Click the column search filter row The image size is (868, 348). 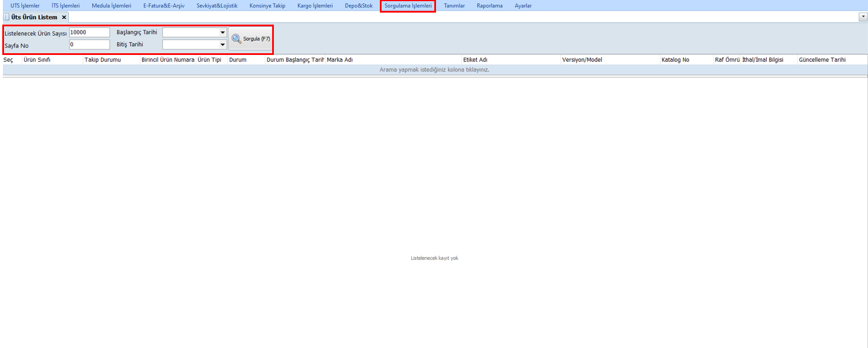point(434,70)
